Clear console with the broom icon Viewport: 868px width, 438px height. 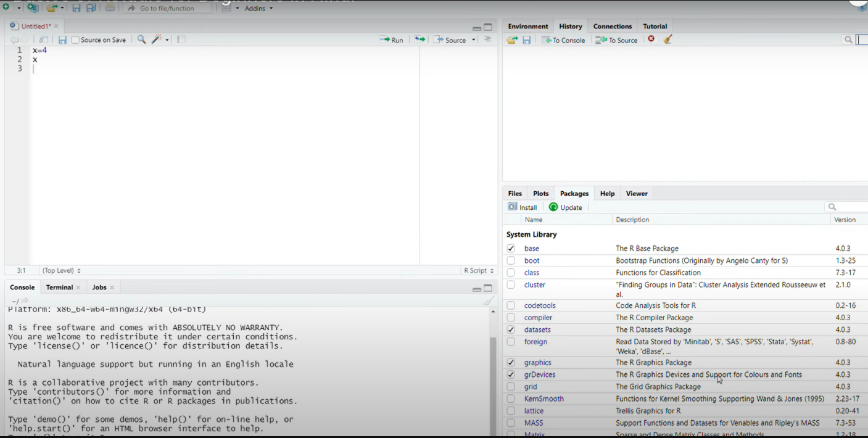pyautogui.click(x=489, y=300)
